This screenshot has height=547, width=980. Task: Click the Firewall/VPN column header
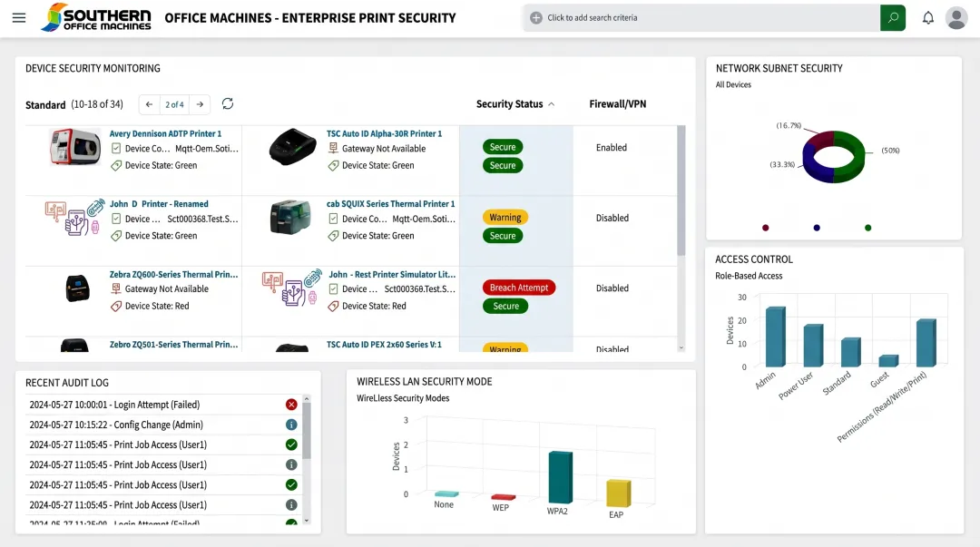tap(618, 103)
